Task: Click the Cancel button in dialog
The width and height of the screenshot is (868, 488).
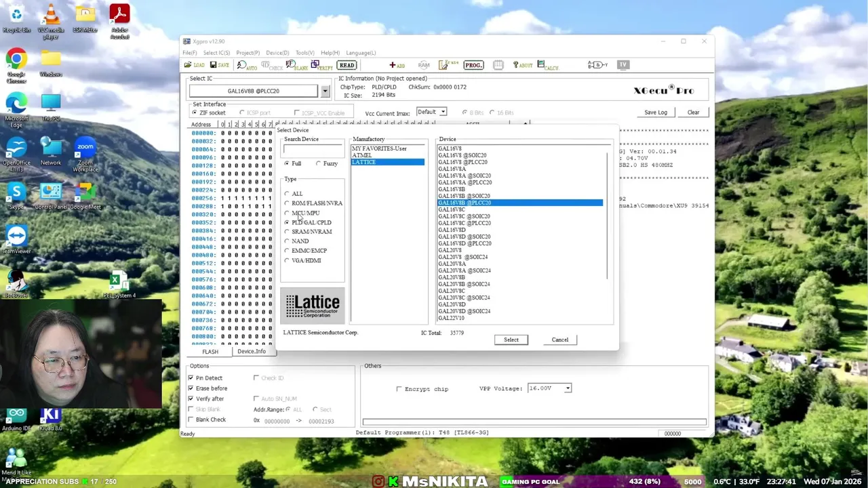Action: pos(560,340)
